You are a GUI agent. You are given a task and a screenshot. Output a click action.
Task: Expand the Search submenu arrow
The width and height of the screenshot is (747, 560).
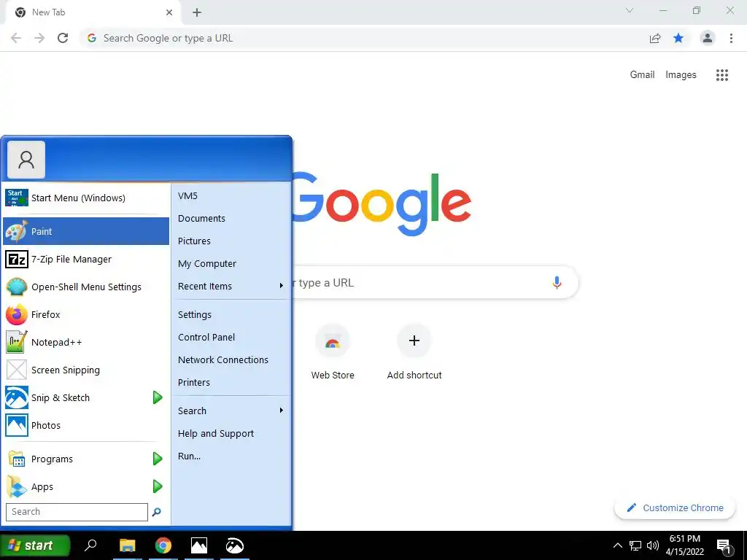coord(281,410)
